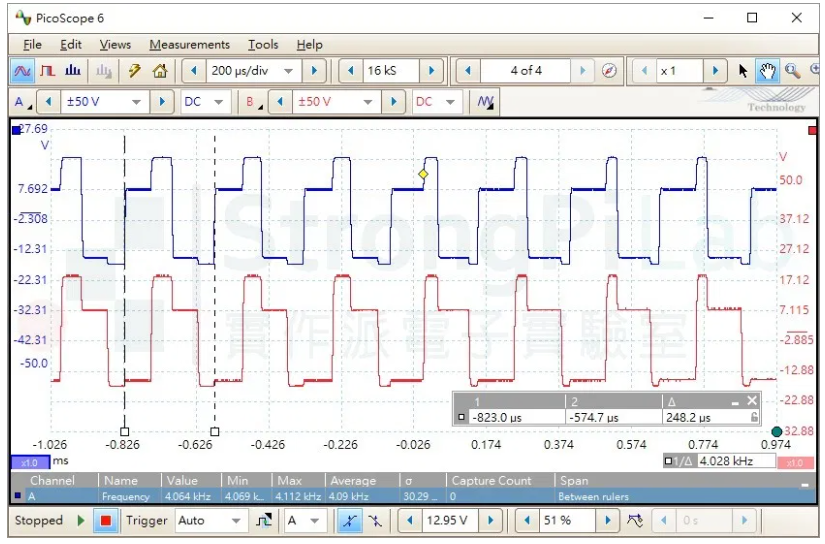Open math channels waveform icon
825x544 pixels.
(485, 102)
